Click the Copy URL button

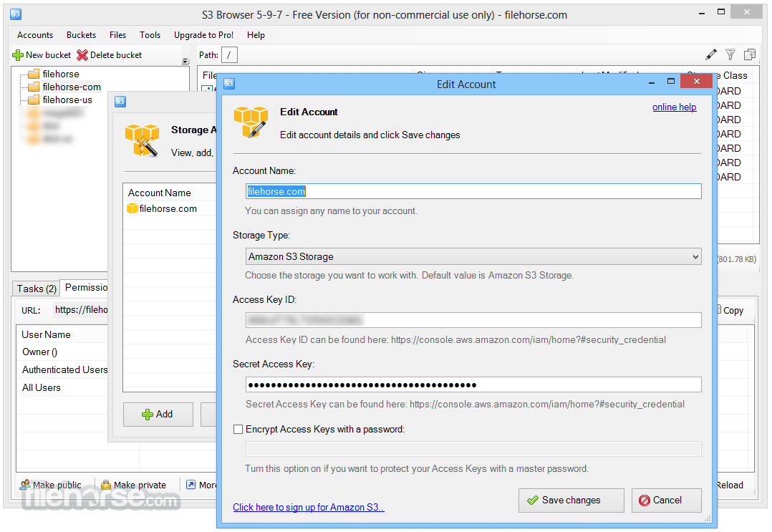tap(730, 311)
